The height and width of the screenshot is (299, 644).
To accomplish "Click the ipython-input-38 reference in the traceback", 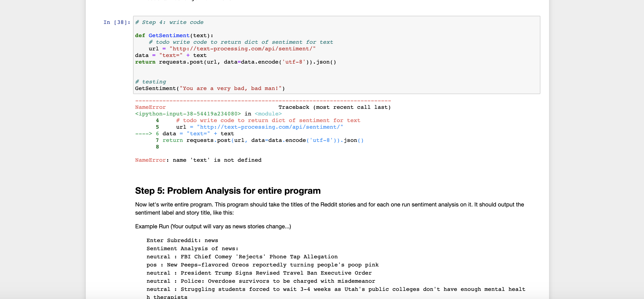I will [188, 114].
